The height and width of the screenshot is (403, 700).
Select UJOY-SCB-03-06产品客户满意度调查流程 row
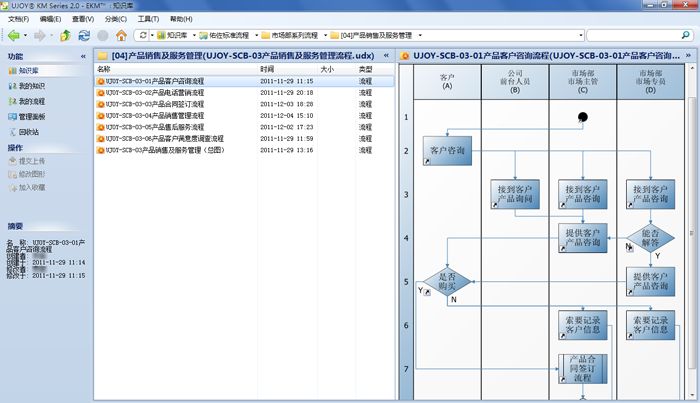(244, 139)
